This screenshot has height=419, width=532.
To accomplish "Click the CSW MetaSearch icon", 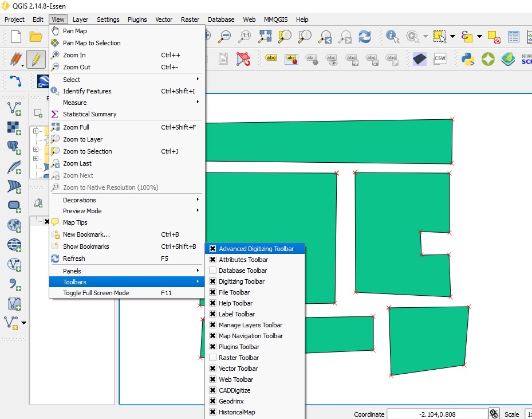I will click(440, 58).
